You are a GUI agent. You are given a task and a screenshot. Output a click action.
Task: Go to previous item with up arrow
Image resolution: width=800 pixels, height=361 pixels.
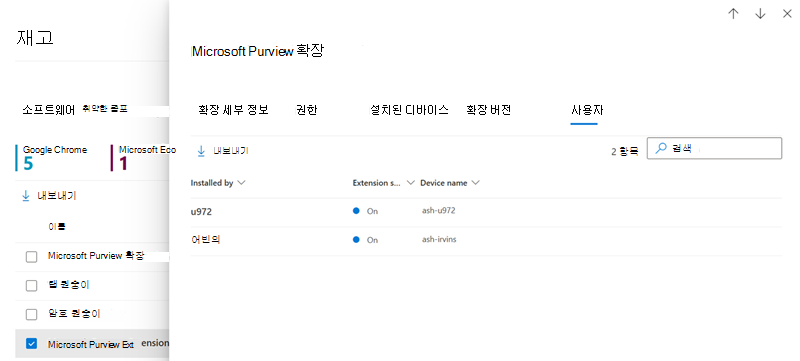[x=733, y=14]
